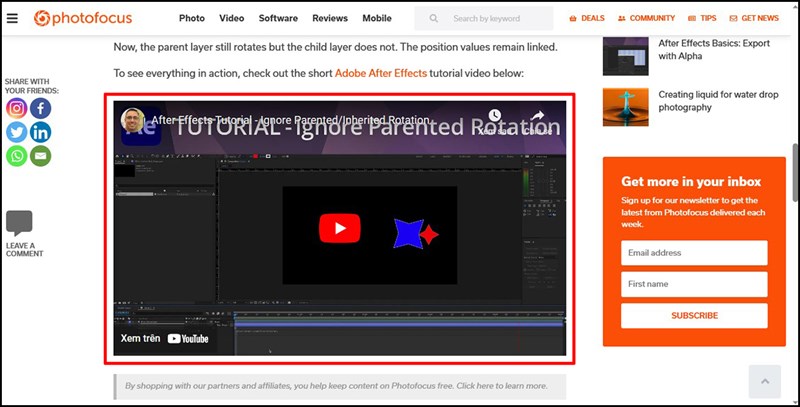
Task: Click the TIPS icon
Action: [692, 18]
